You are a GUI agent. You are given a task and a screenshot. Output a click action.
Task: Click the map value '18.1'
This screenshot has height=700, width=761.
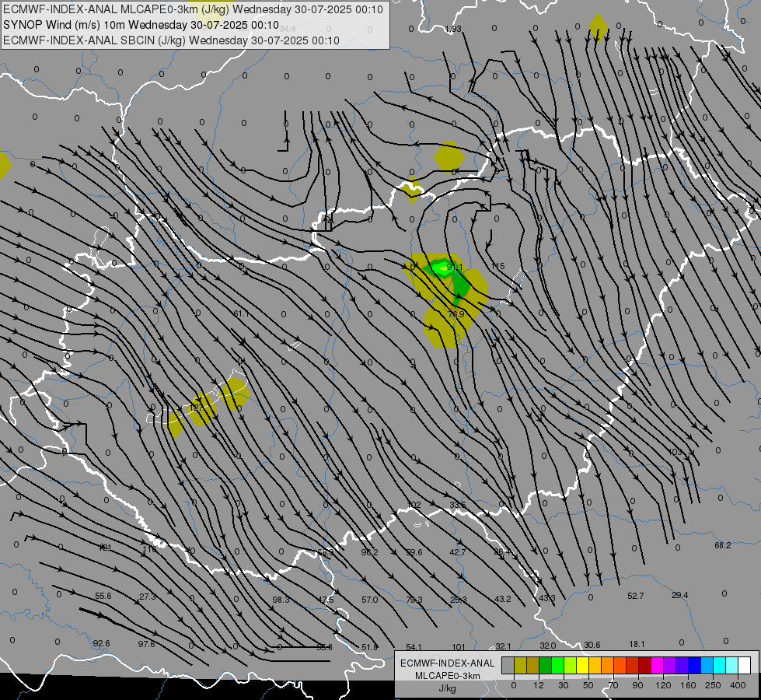pyautogui.click(x=637, y=644)
